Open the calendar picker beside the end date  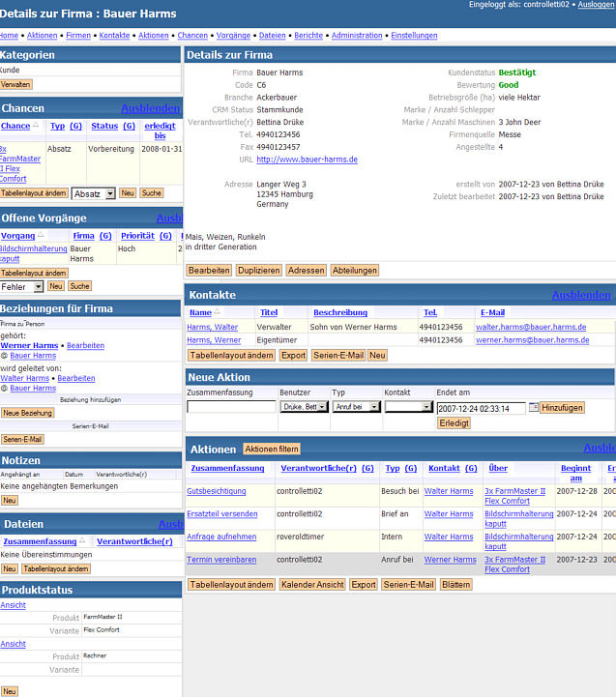pyautogui.click(x=533, y=407)
